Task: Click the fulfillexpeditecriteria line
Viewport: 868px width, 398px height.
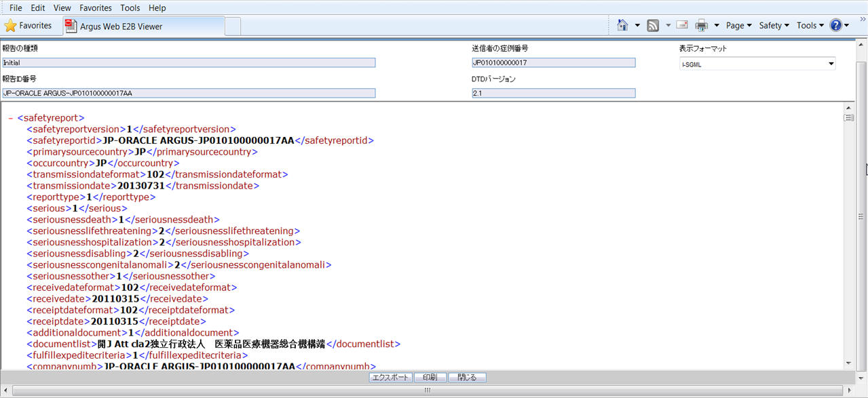Action: pos(137,355)
